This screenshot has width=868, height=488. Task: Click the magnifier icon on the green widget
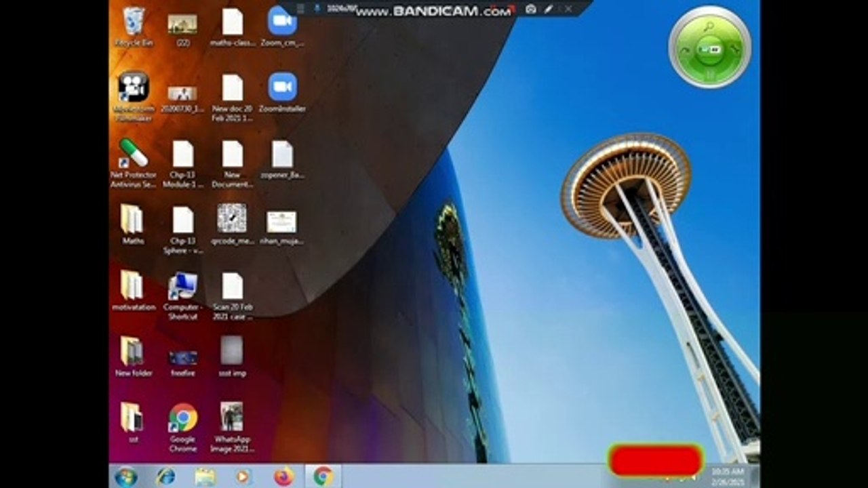click(709, 26)
